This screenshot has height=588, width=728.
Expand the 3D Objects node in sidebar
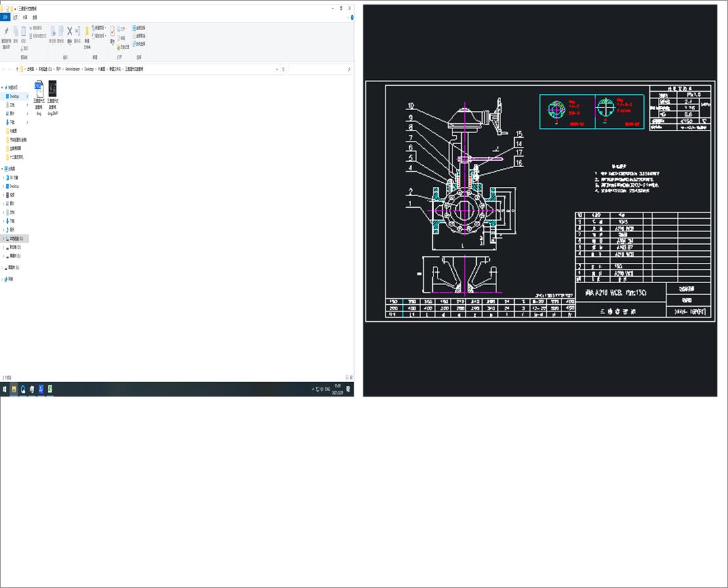pyautogui.click(x=4, y=177)
